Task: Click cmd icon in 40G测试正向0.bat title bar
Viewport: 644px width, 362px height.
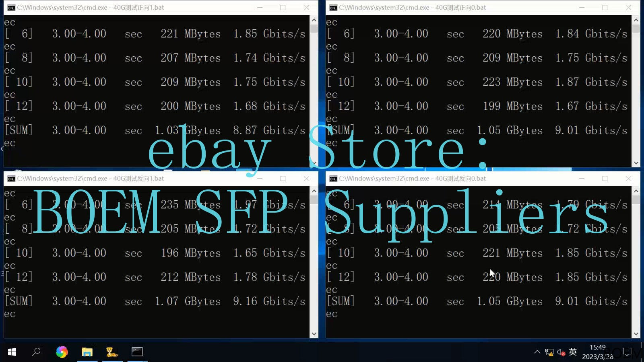Action: [333, 8]
